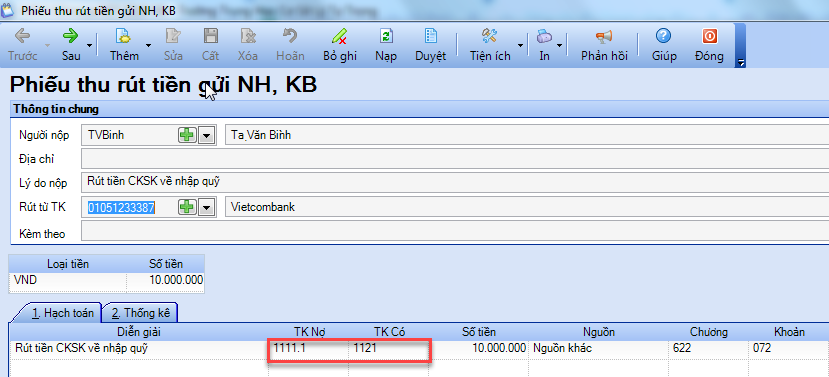Click the Nạp reload icon

click(x=386, y=36)
